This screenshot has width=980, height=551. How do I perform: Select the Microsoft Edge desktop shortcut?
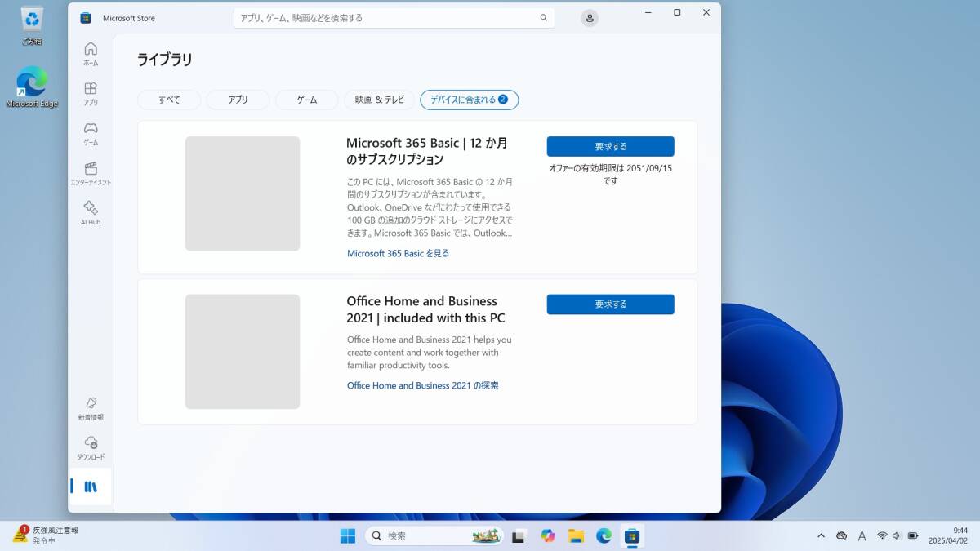coord(32,87)
